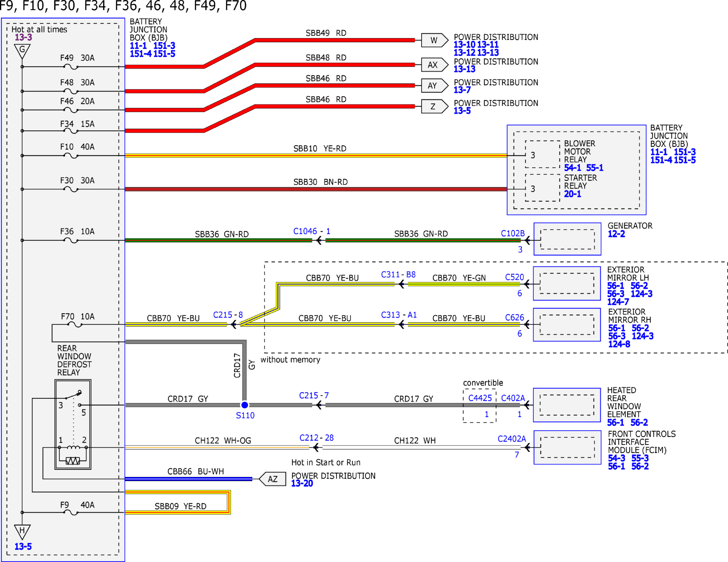
Task: Open link 13-20 under AZ Power Distribution
Action: coord(302,483)
